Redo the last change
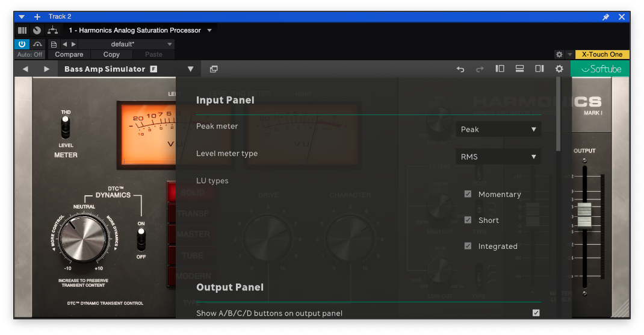 (480, 69)
